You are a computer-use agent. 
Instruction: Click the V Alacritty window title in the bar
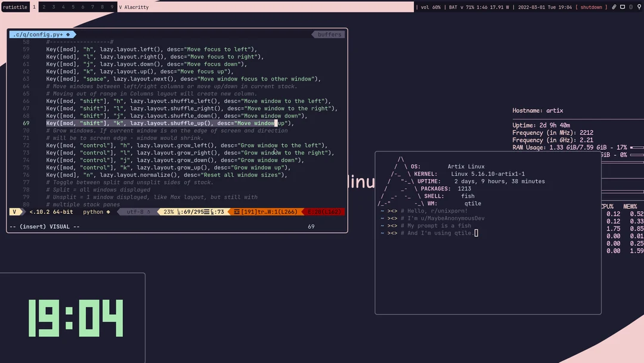click(x=134, y=7)
